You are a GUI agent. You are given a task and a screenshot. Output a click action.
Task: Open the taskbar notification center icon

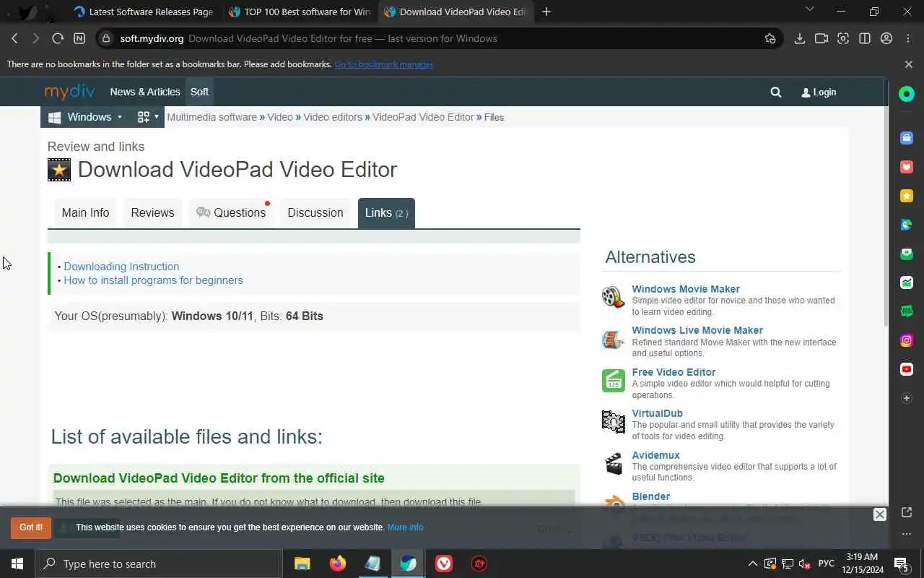pos(902,564)
